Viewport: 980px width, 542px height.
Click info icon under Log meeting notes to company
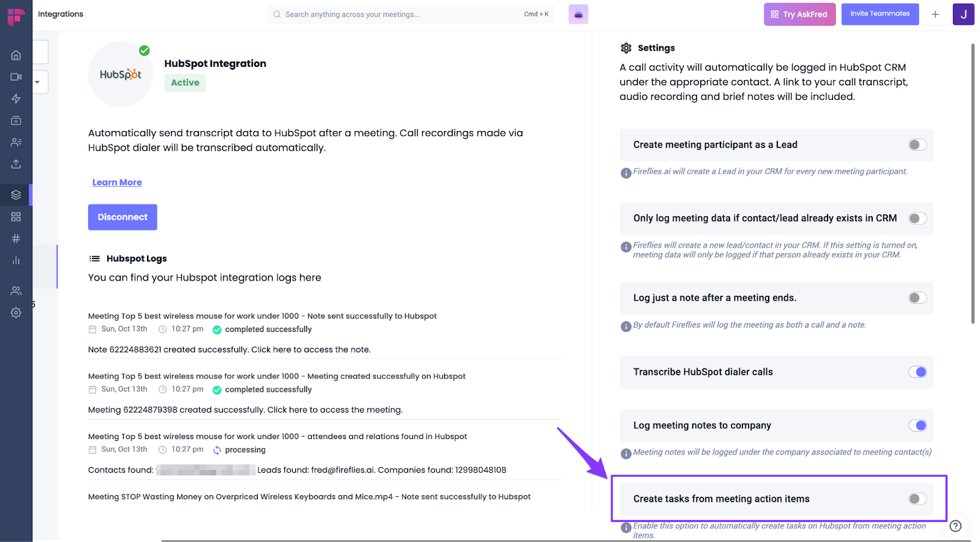point(626,454)
